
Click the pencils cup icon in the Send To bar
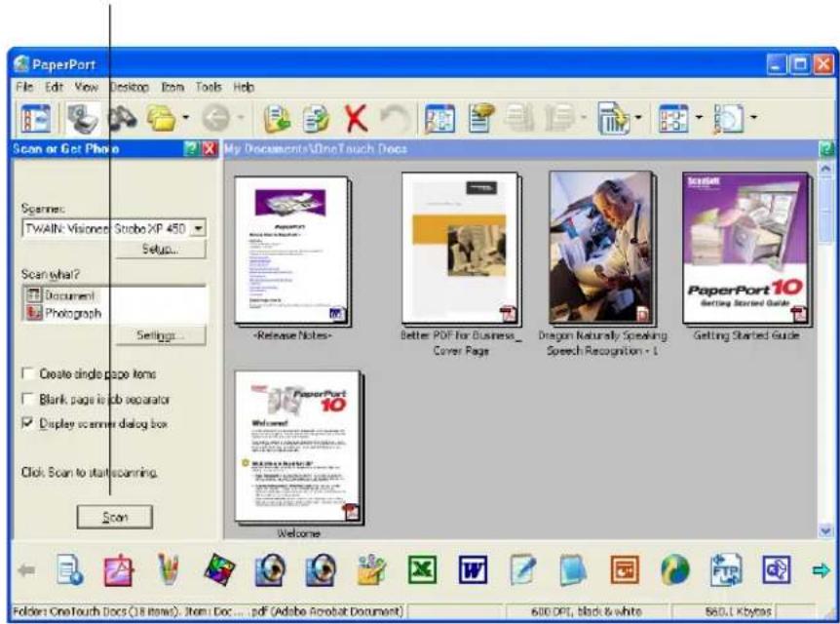(169, 569)
